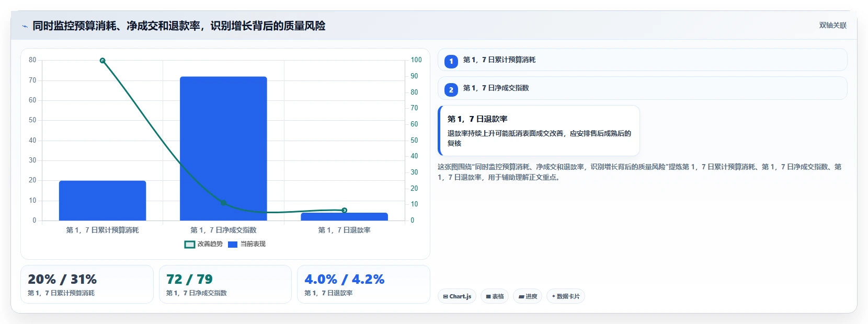This screenshot has width=868, height=324.
Task: Click the right axis value 50
Action: [x=414, y=140]
